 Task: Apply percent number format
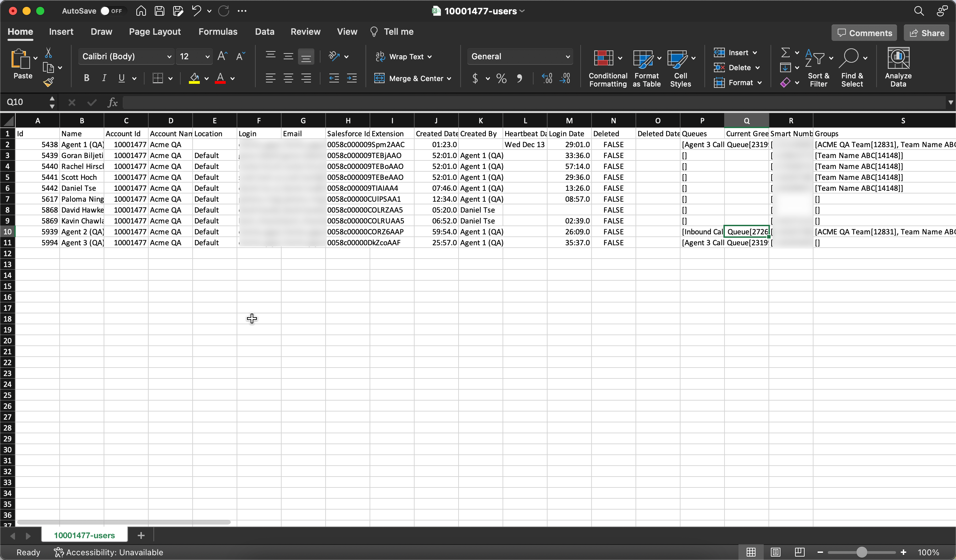click(501, 78)
